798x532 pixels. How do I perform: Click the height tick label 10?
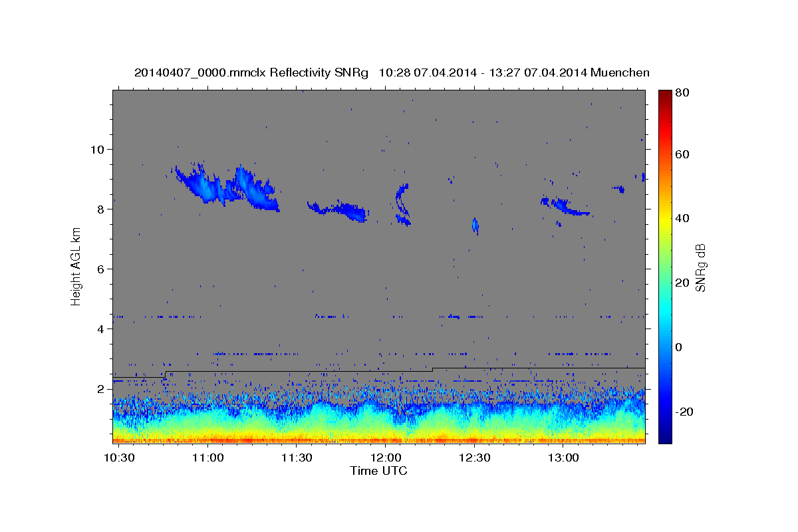(x=98, y=149)
